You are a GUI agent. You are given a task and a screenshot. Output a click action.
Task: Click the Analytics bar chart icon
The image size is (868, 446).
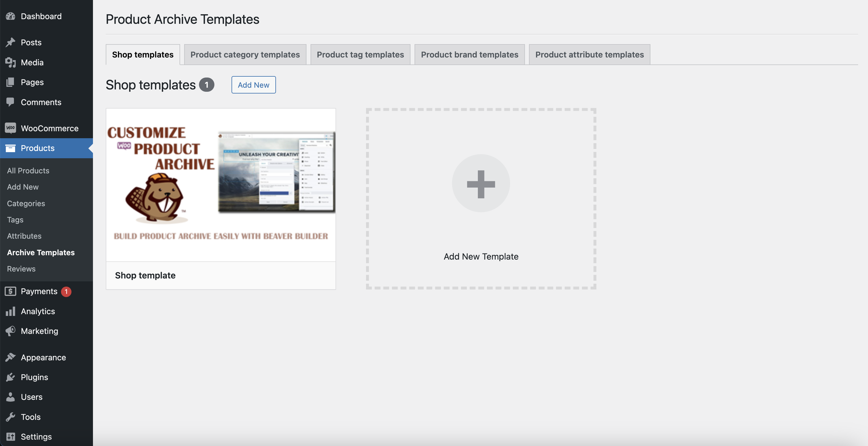[10, 311]
